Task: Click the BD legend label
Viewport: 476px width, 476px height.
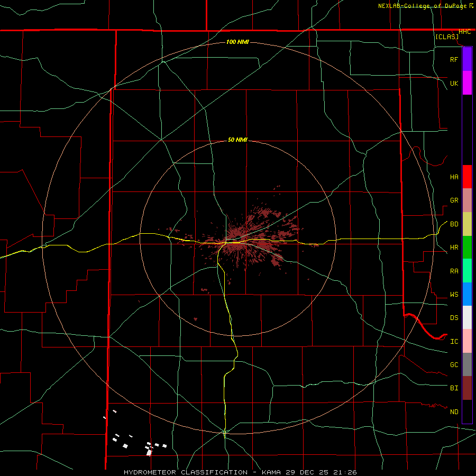Action: 454,224
